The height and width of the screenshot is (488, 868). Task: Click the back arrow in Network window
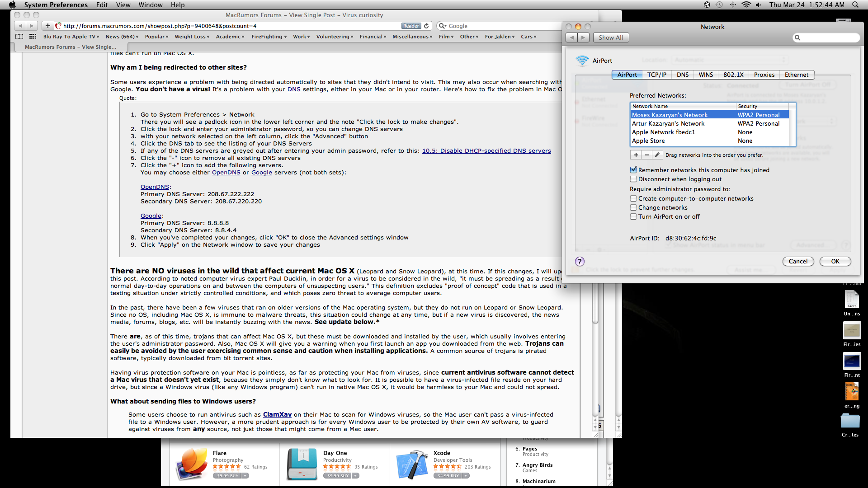572,38
